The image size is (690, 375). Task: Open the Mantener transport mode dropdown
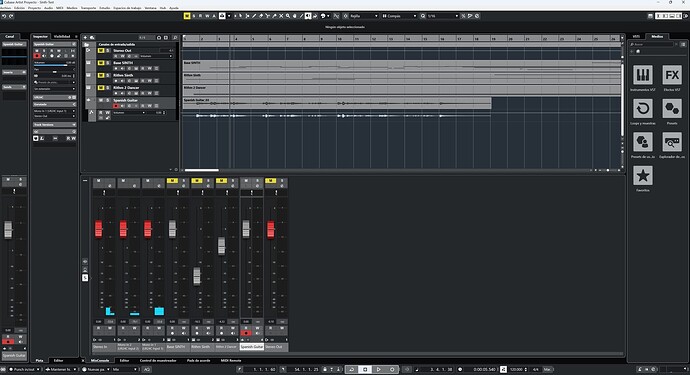pyautogui.click(x=61, y=369)
